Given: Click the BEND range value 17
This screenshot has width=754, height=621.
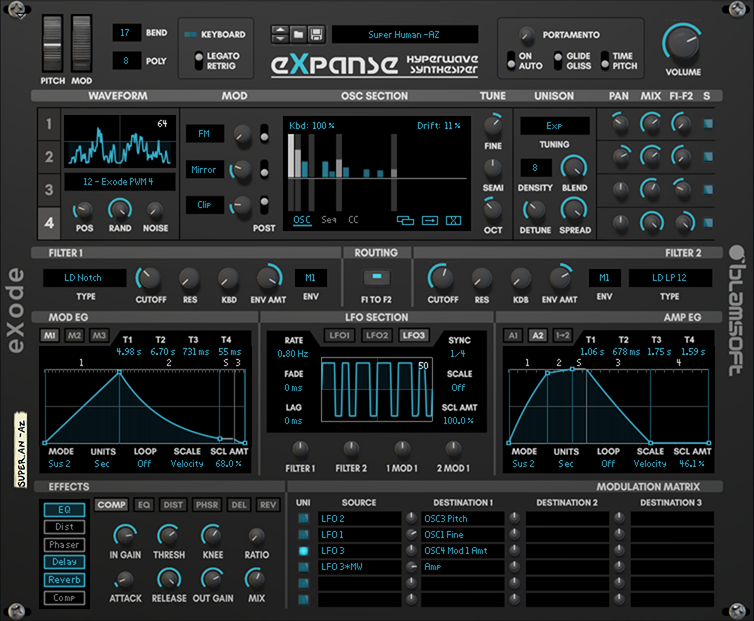Looking at the screenshot, I should pyautogui.click(x=126, y=33).
